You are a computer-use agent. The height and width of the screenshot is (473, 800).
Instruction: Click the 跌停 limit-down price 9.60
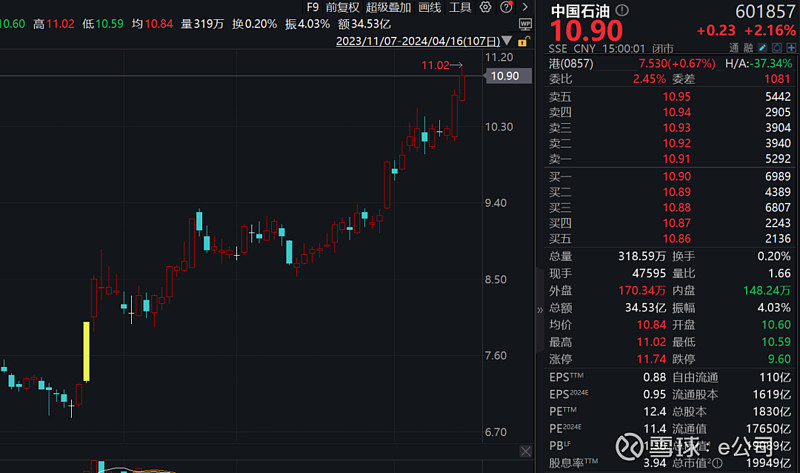pos(780,359)
